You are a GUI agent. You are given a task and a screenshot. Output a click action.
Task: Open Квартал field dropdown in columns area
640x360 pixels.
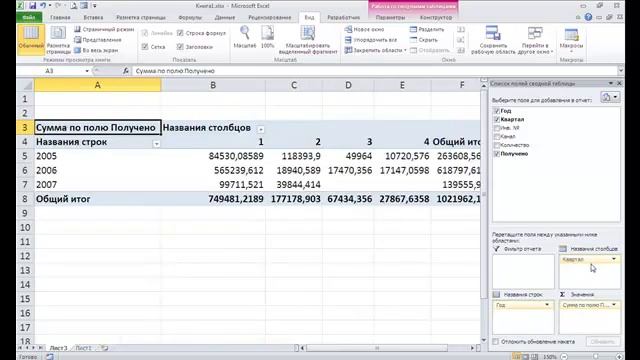(x=613, y=259)
